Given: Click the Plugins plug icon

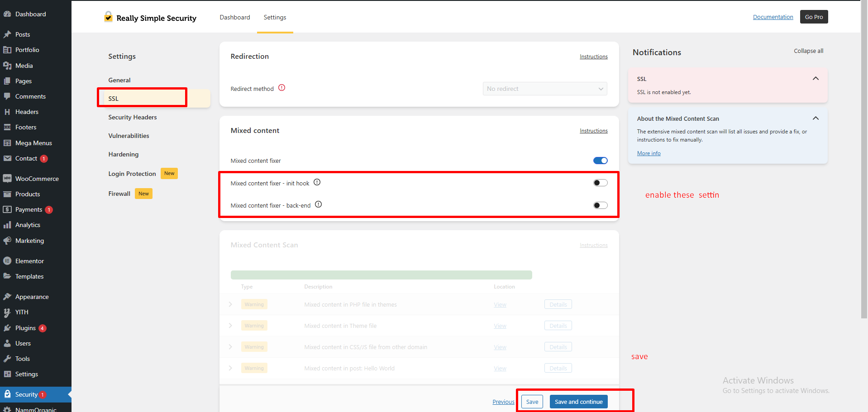Looking at the screenshot, I should coord(7,328).
